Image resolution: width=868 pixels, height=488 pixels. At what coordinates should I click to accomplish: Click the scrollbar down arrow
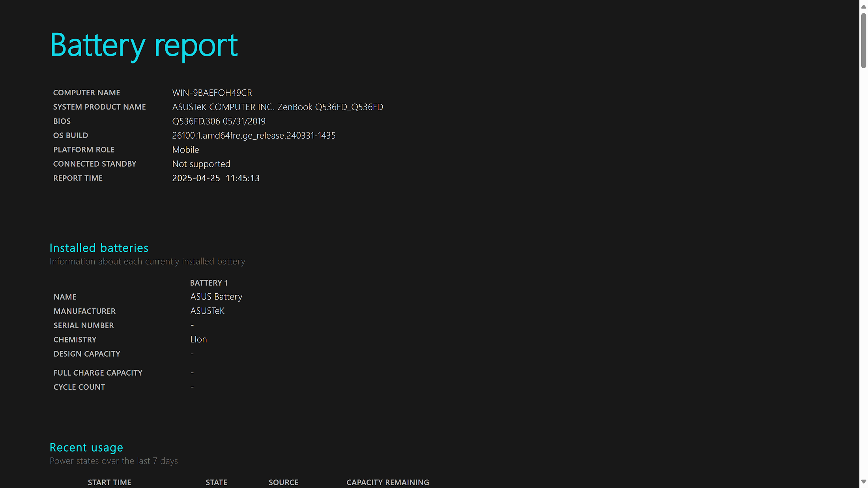tap(863, 481)
